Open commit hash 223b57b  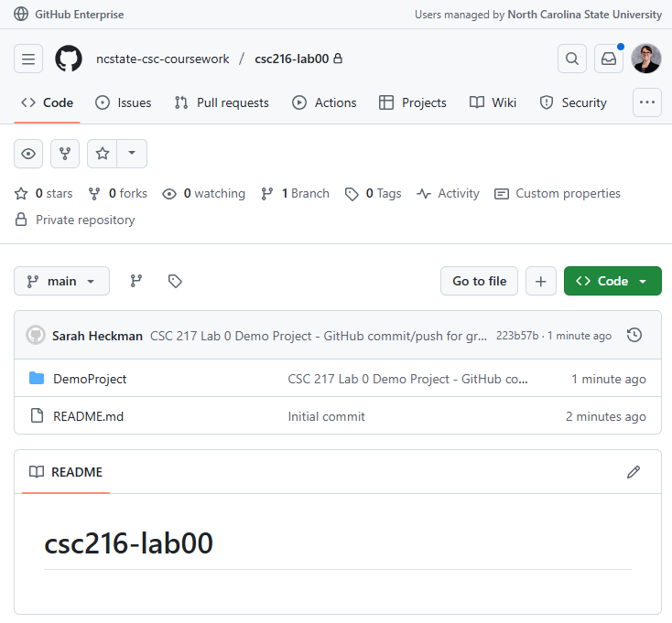(517, 336)
